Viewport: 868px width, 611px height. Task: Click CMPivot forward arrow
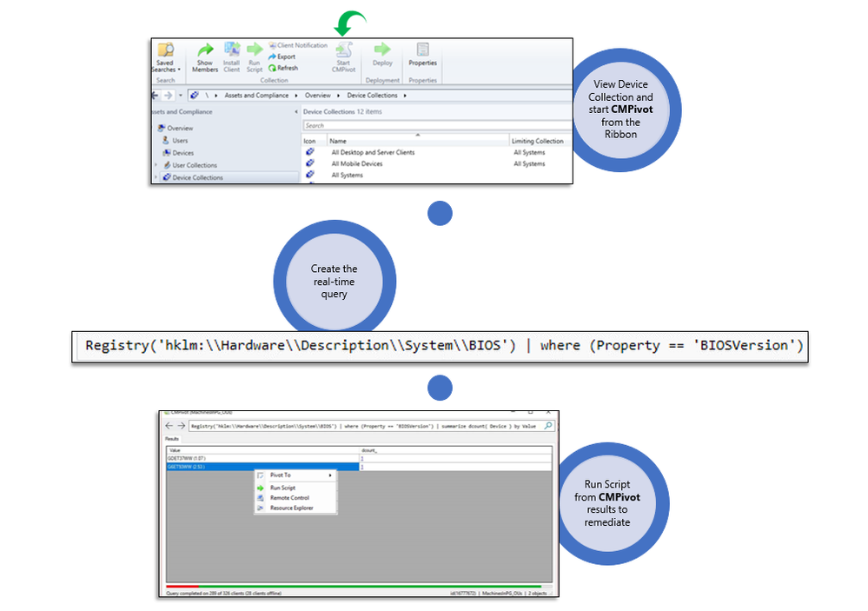click(x=181, y=425)
